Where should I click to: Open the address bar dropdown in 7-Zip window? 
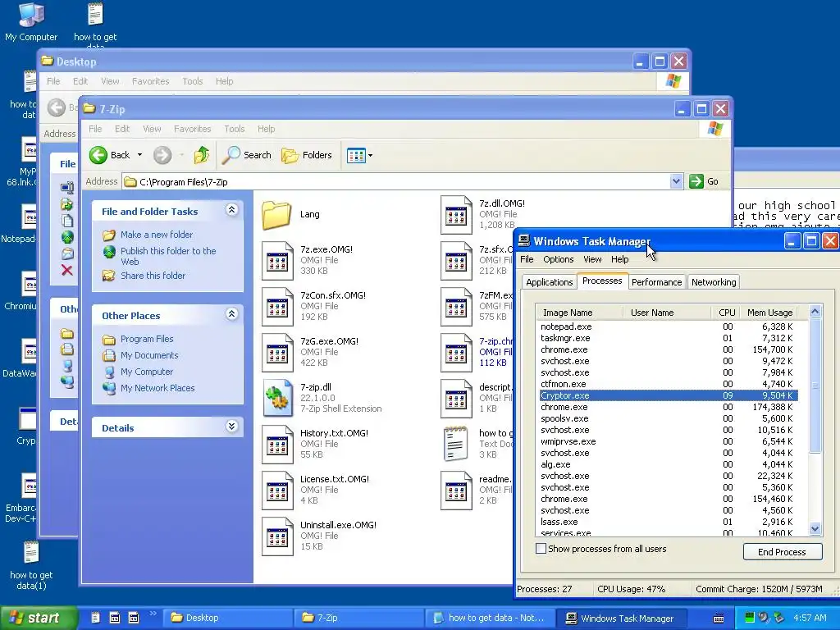pos(676,181)
